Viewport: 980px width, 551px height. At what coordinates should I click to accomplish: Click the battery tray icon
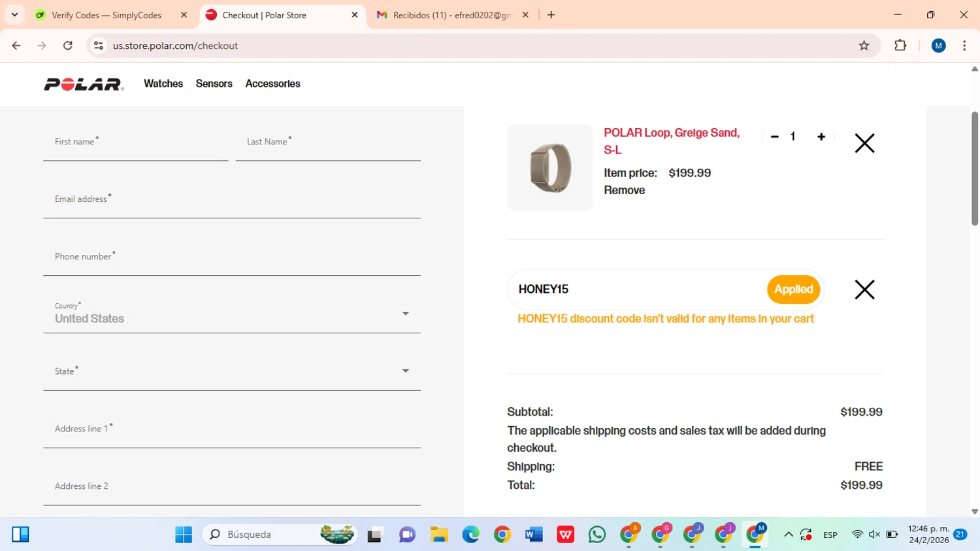point(892,535)
